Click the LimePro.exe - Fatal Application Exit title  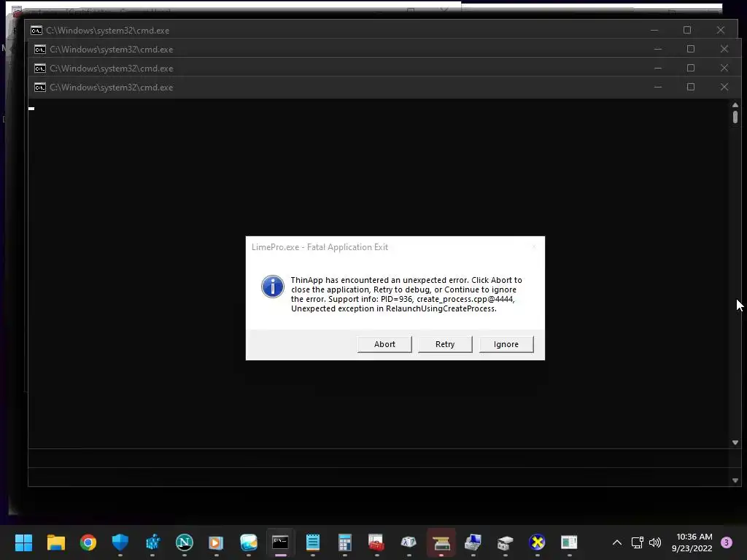(320, 247)
